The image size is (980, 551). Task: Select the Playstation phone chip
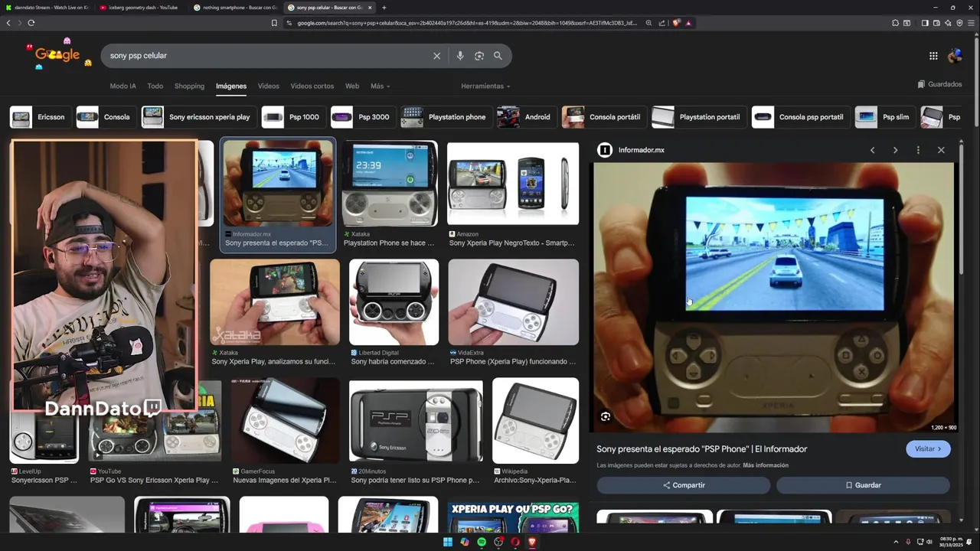point(446,117)
